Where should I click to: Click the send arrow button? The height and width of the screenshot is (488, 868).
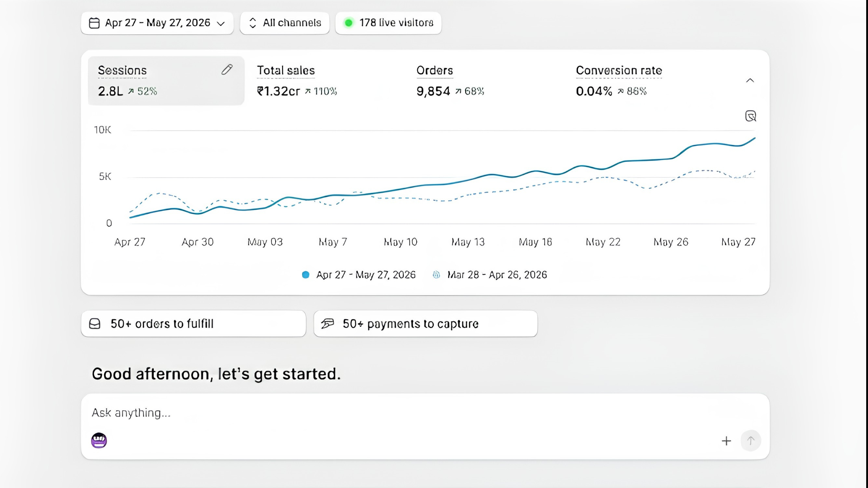click(x=751, y=441)
